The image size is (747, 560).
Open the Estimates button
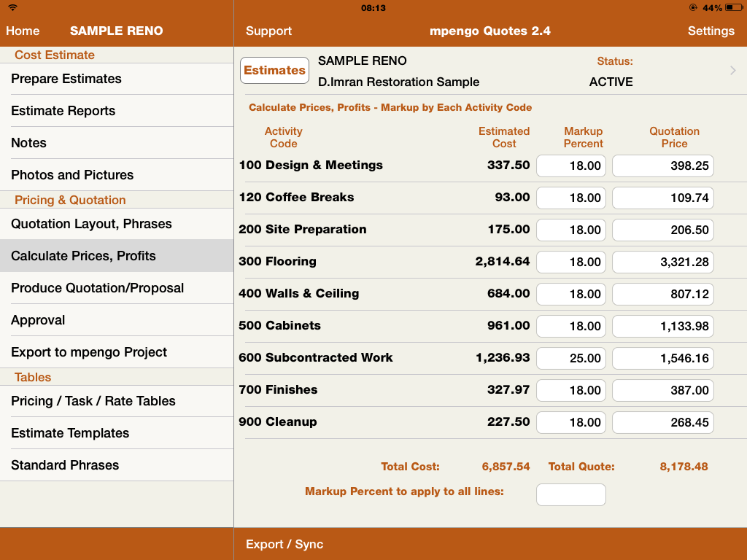click(274, 71)
